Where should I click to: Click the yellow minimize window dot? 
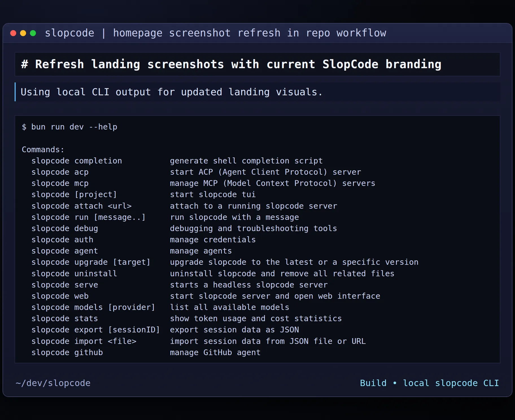click(x=23, y=33)
